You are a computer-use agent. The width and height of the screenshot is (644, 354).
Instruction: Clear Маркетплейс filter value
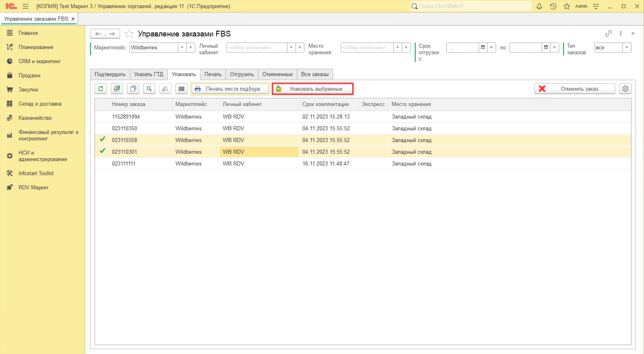[x=191, y=48]
